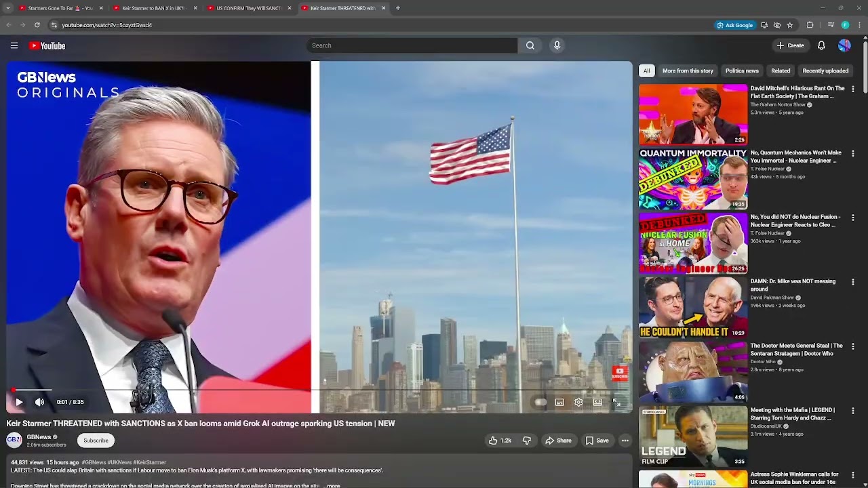Open options for Doctor Who Staal video
The width and height of the screenshot is (868, 488).
tap(853, 346)
